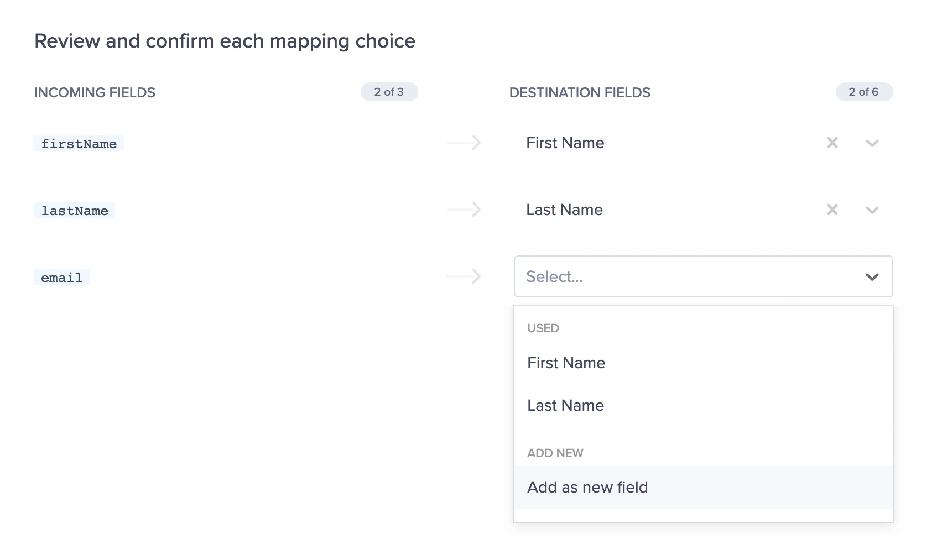Click the Select... dropdown chevron for email

pyautogui.click(x=872, y=277)
